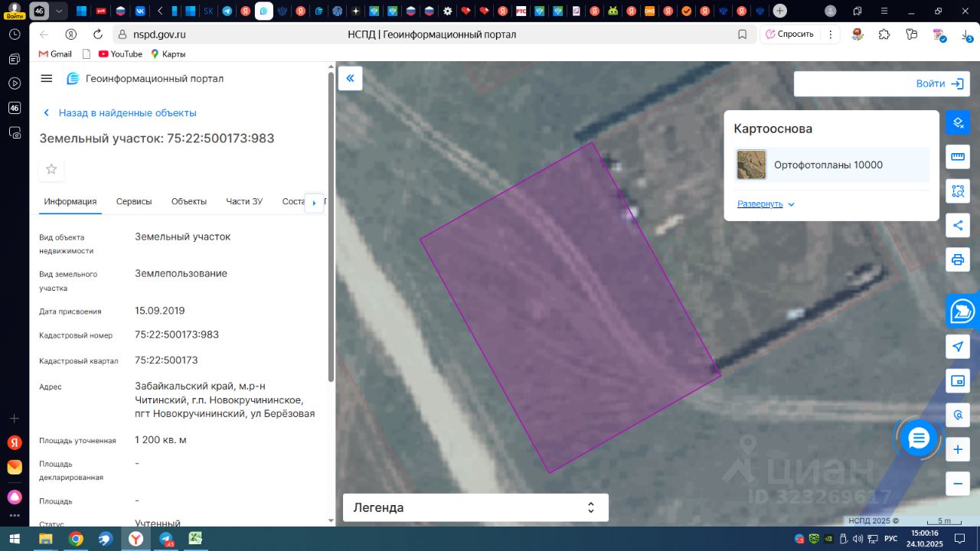Bookmark this page in the address bar
The height and width of the screenshot is (551, 980).
(x=742, y=34)
